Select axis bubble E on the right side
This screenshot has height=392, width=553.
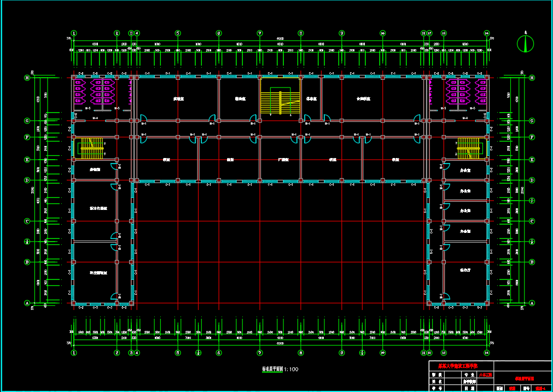tap(531, 160)
